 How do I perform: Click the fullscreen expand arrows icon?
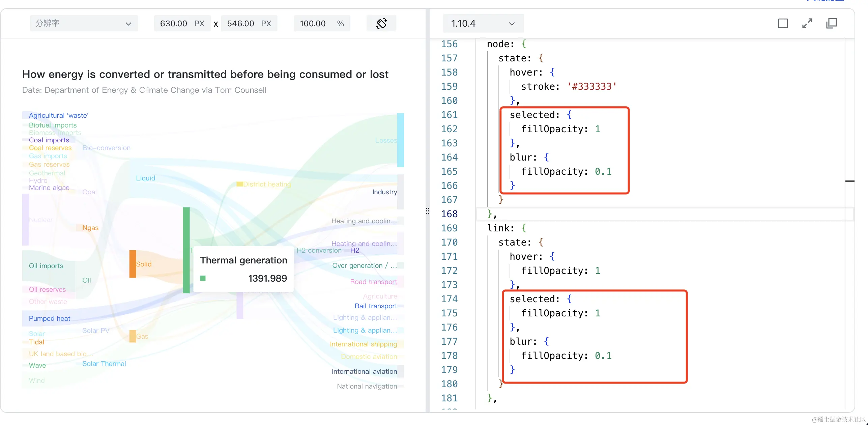[807, 24]
